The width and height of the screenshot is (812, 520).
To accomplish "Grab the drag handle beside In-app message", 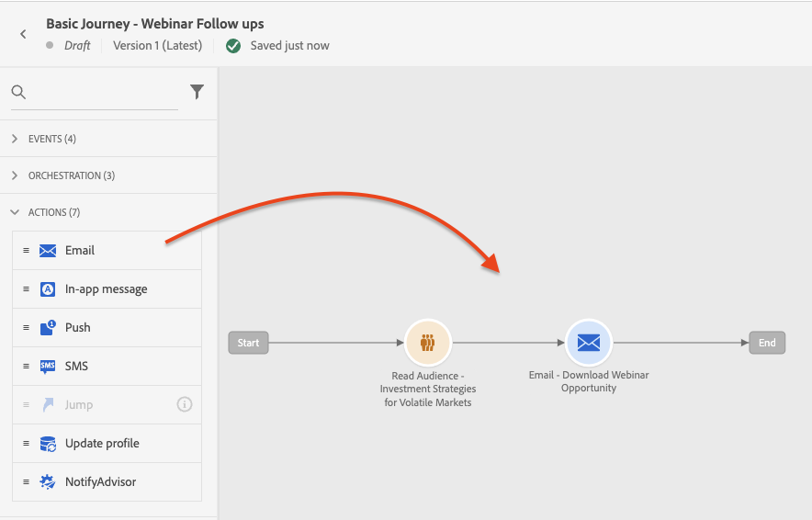I will point(26,289).
